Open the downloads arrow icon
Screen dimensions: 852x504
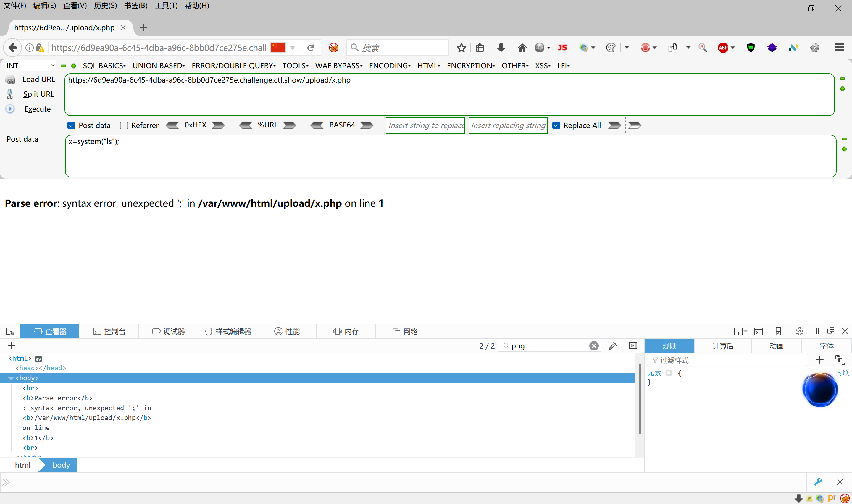501,48
